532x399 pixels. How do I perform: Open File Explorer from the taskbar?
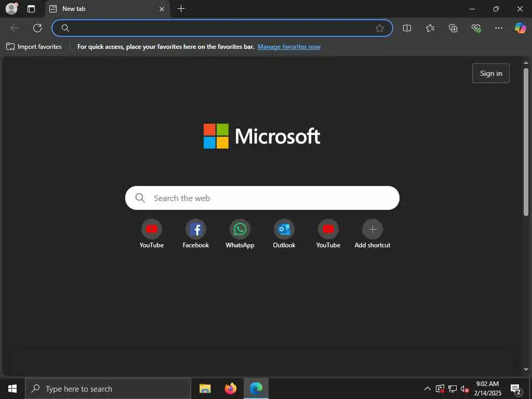(205, 389)
